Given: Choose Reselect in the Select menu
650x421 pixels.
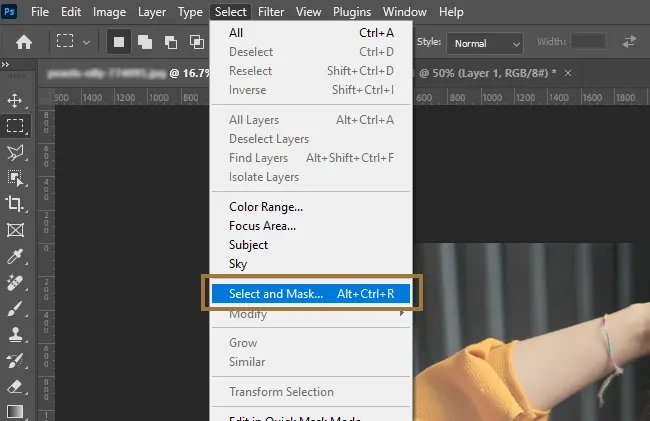Looking at the screenshot, I should click(311, 71).
